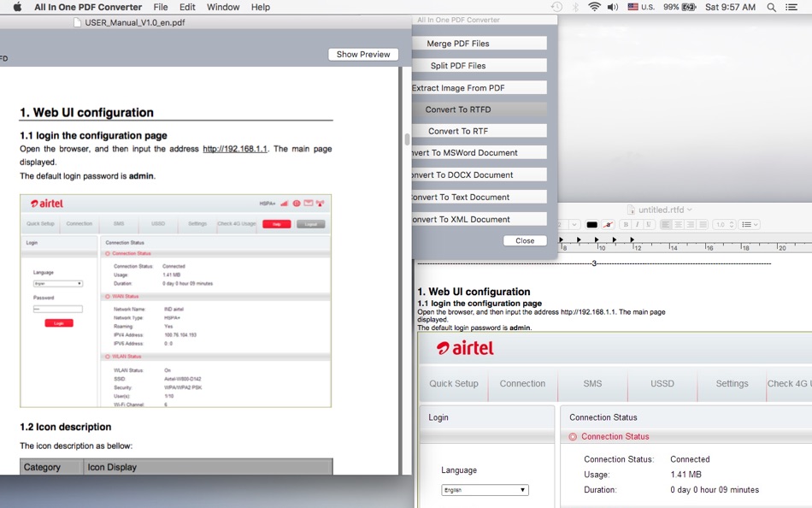812x508 pixels.
Task: Click Convert To RTF button
Action: point(479,131)
